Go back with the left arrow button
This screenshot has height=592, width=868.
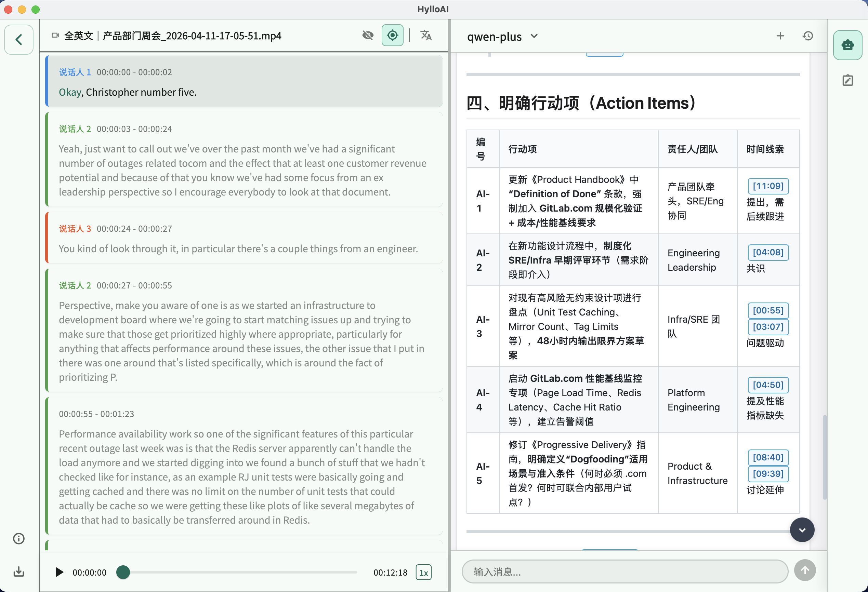point(19,40)
